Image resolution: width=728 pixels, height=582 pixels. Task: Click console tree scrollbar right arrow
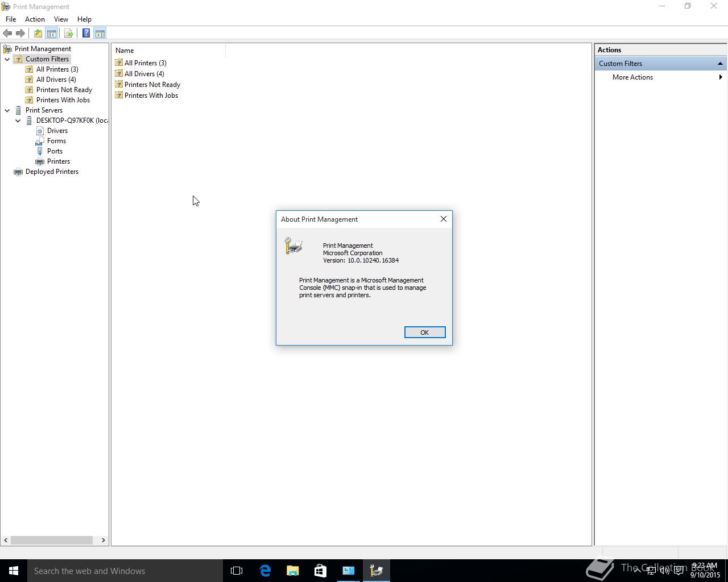[104, 540]
